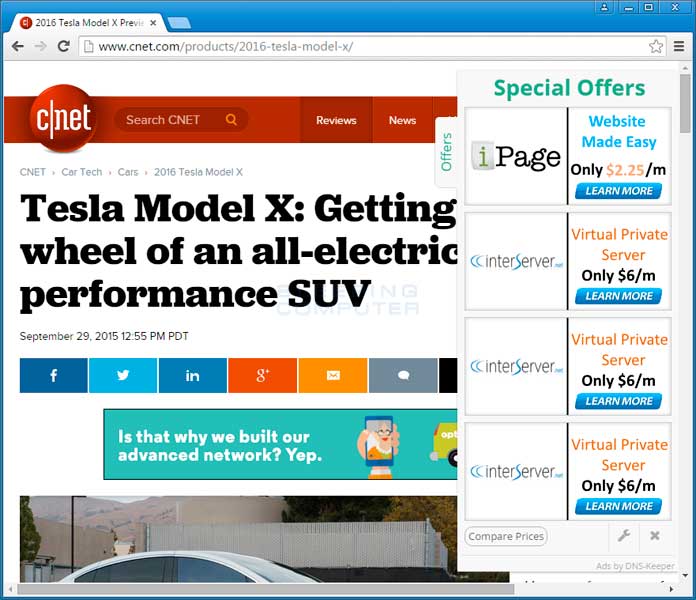Click the Search CNET field
The height and width of the screenshot is (600, 696).
tap(181, 119)
